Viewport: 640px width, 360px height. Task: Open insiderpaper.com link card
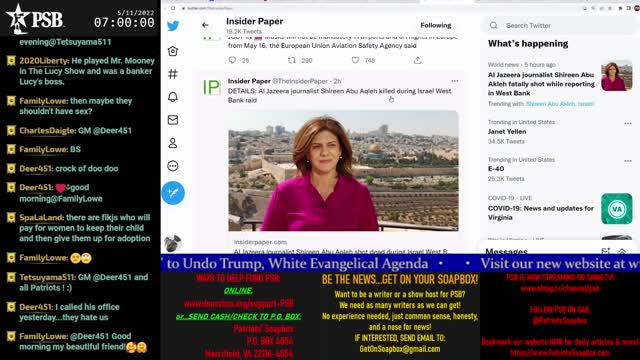point(343,245)
